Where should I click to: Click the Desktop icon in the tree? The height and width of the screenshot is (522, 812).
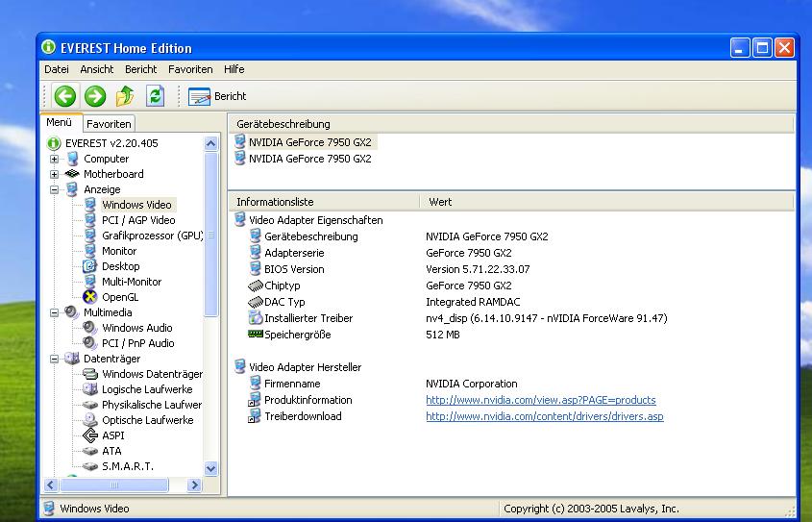click(89, 266)
